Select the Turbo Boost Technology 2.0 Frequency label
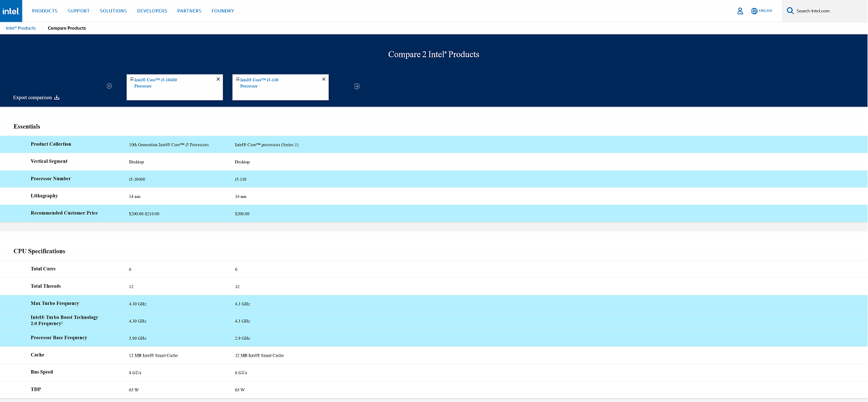 click(64, 321)
